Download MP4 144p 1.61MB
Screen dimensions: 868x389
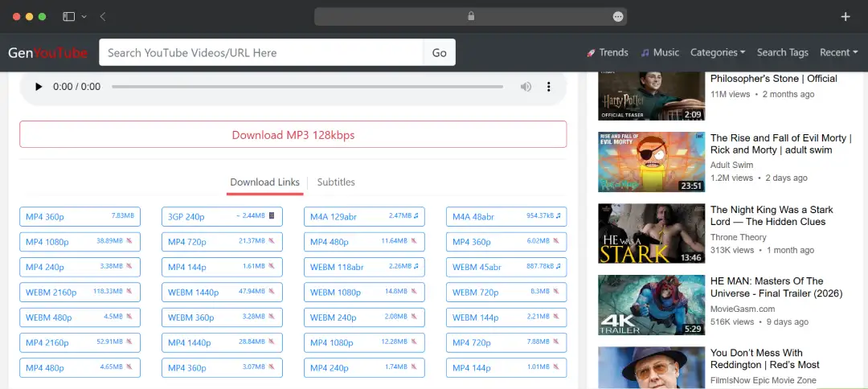tap(222, 267)
